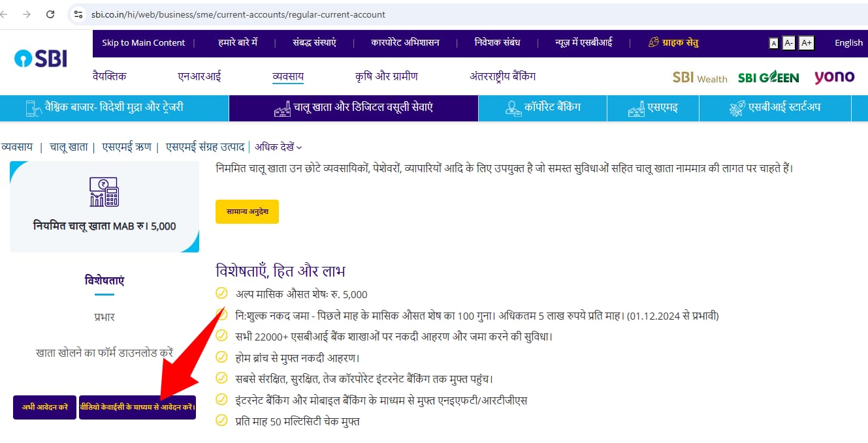Select the व्यवसाय menu item
The height and width of the screenshot is (443, 868).
(x=288, y=76)
